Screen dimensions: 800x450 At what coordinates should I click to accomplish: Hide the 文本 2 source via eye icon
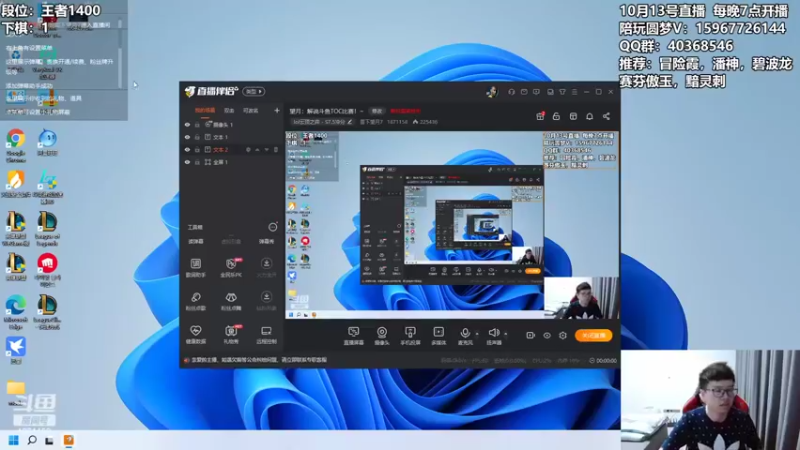tap(187, 149)
